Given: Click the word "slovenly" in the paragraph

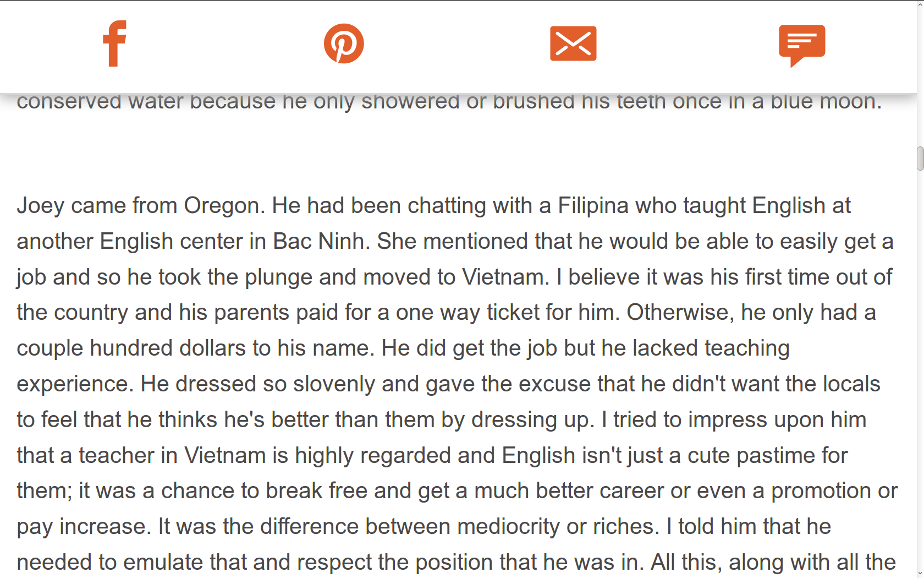Looking at the screenshot, I should click(334, 384).
